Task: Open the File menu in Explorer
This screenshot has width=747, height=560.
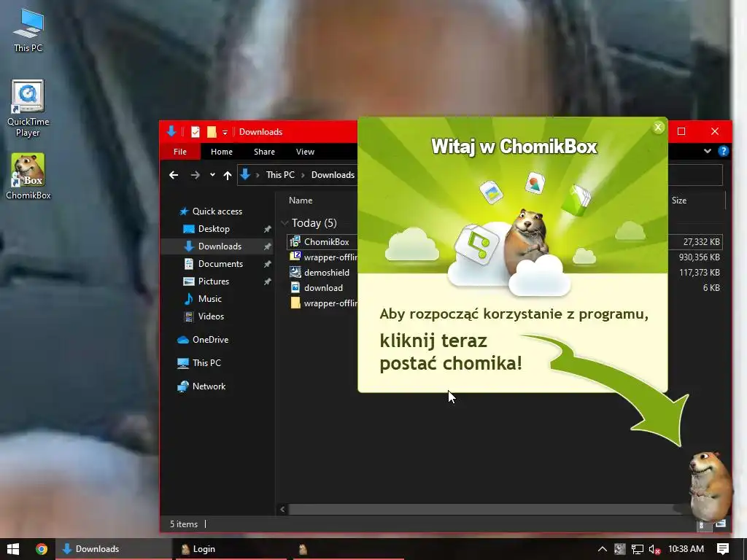Action: 180,152
